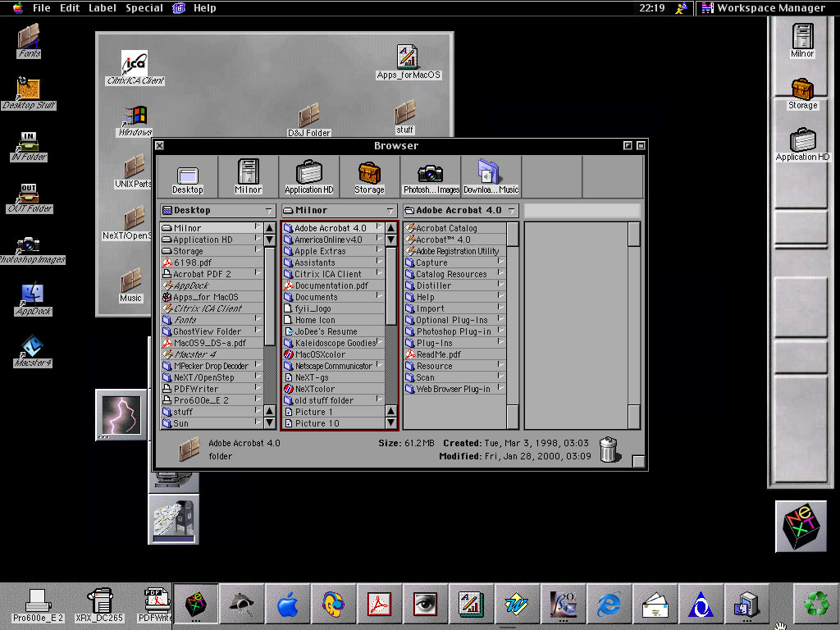This screenshot has width=840, height=630.
Task: Open the Apple menu in the menu bar
Action: click(x=18, y=8)
